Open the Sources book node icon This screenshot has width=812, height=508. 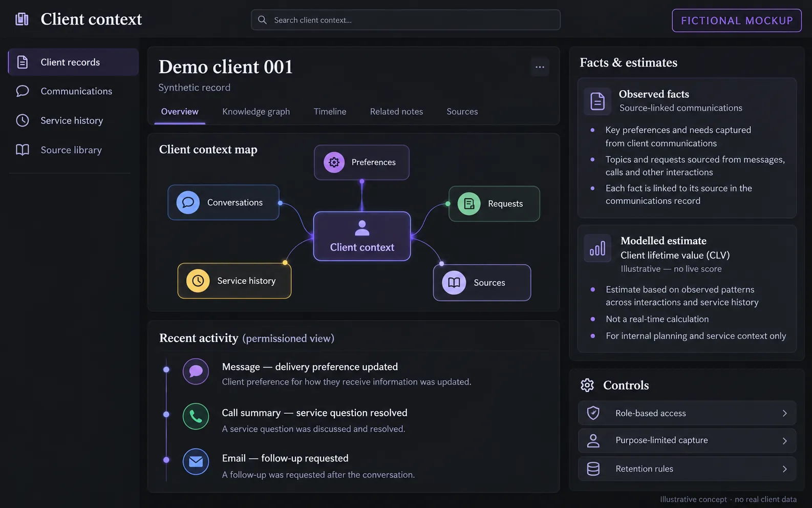tap(454, 283)
